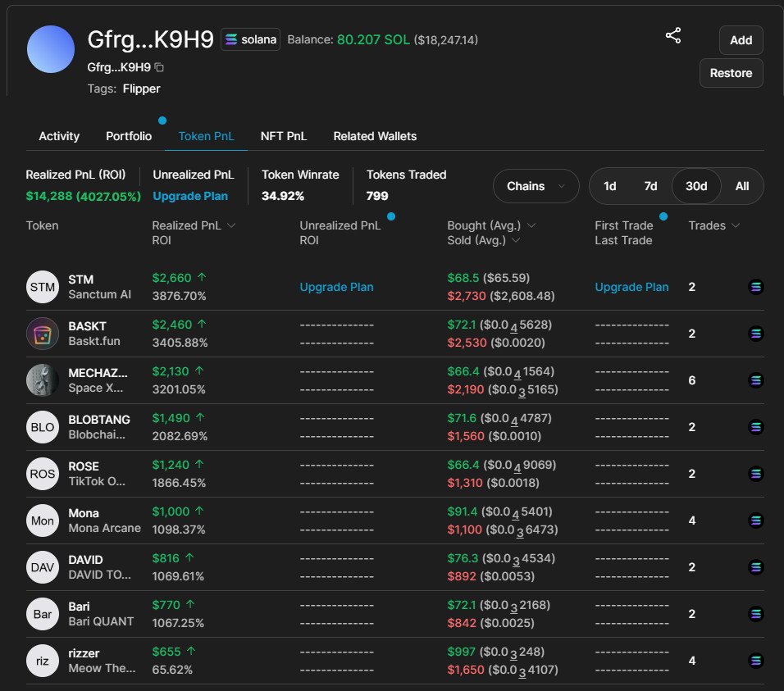
Task: Click Solana chain icon in BLOBTANG row
Action: [756, 427]
